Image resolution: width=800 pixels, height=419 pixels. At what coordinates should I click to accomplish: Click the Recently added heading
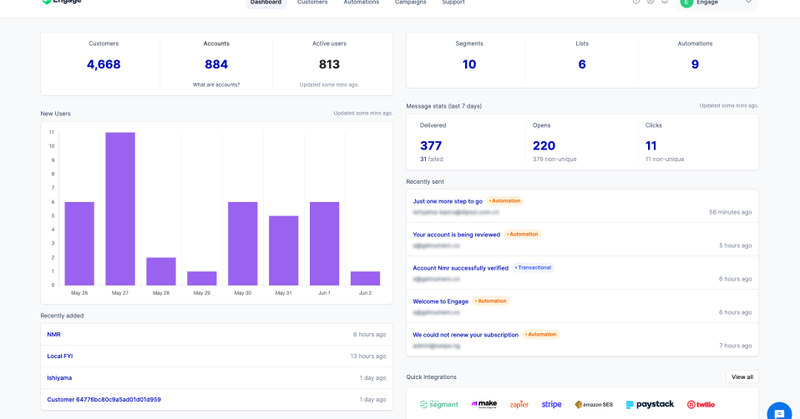click(62, 316)
